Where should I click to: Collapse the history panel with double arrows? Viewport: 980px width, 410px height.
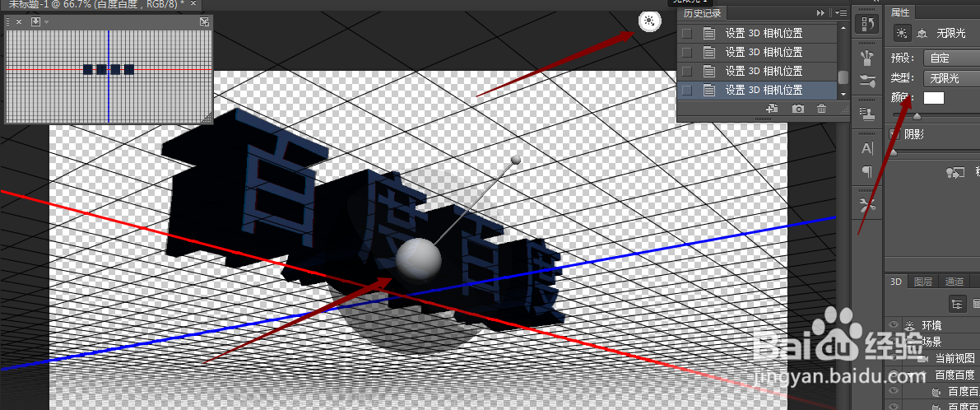click(821, 13)
